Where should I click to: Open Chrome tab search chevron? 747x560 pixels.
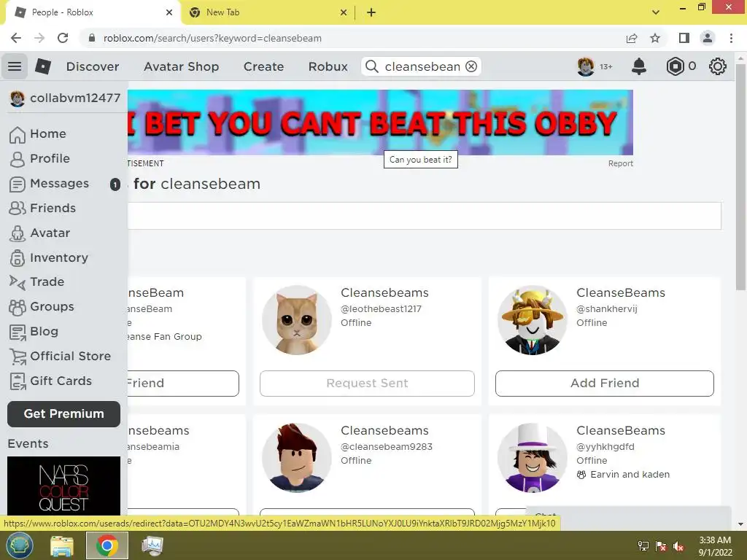[x=656, y=12]
